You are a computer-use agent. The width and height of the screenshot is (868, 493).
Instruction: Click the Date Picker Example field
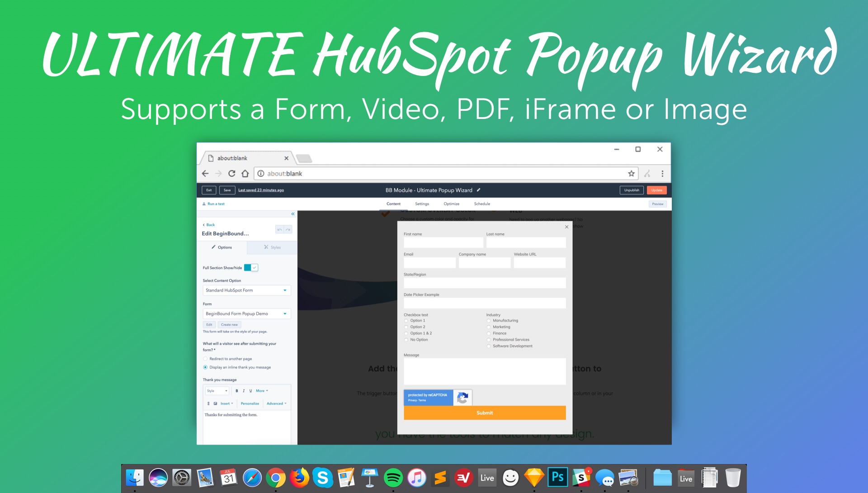[485, 303]
